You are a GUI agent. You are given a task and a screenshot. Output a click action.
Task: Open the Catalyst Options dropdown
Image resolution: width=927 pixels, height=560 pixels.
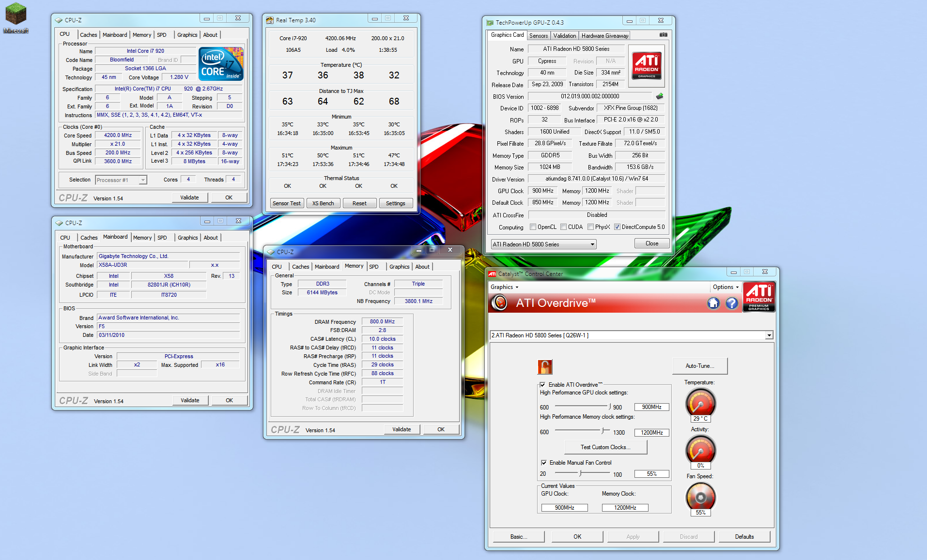pyautogui.click(x=726, y=287)
